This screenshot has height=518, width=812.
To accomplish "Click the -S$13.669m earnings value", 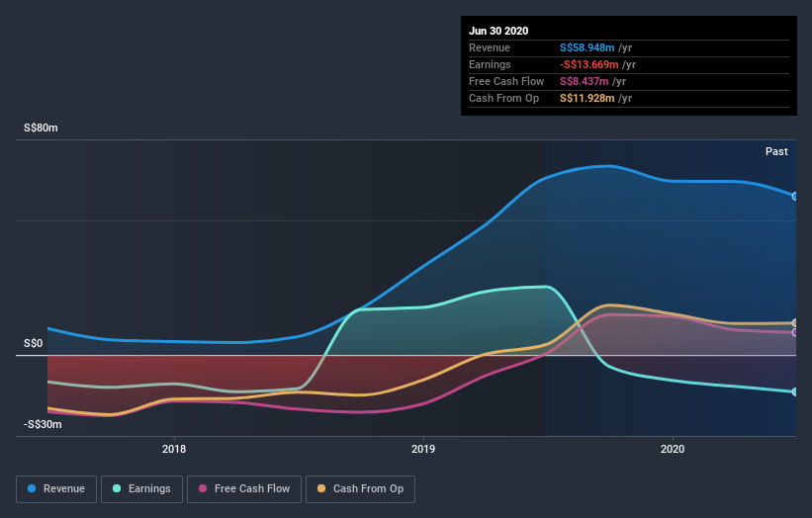I will click(588, 64).
